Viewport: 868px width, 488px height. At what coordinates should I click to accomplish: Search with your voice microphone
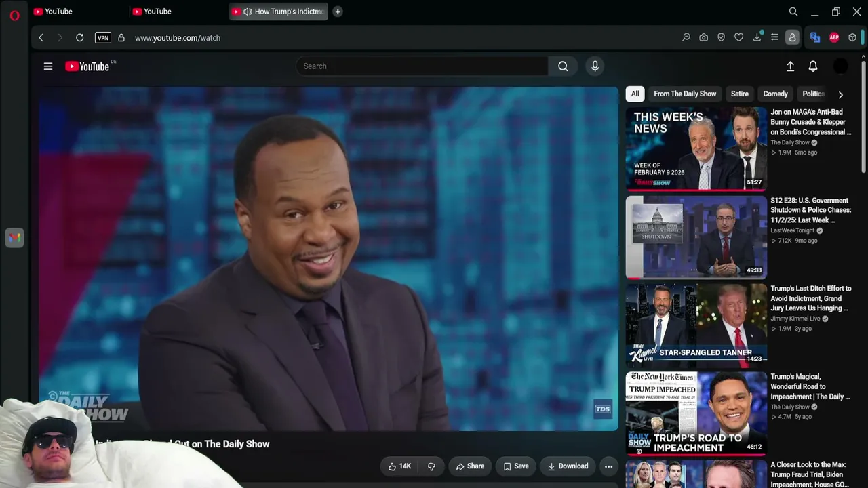coord(595,66)
